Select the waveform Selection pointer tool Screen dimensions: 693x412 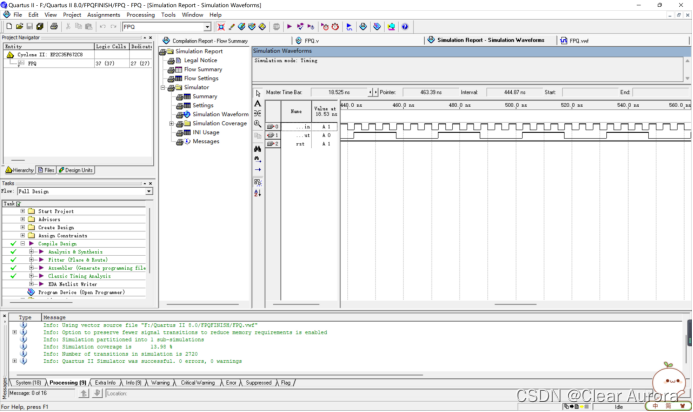click(x=258, y=93)
